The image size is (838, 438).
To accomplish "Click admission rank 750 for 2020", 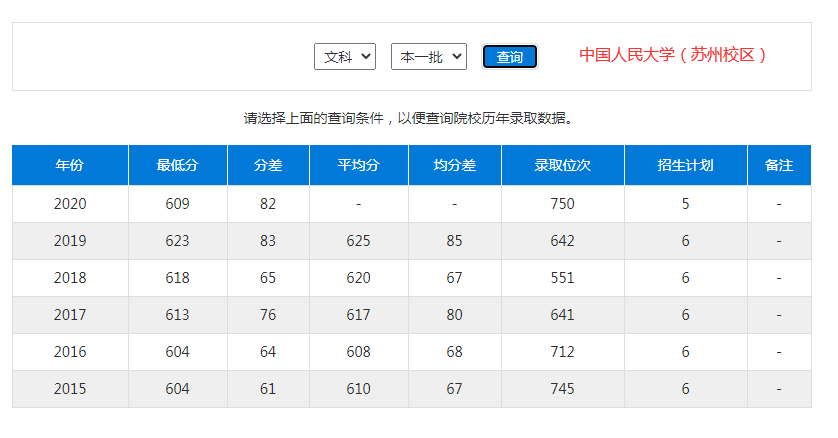I will (562, 204).
